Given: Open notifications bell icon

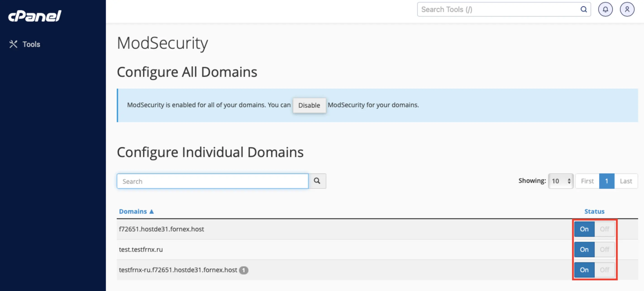Looking at the screenshot, I should 605,10.
